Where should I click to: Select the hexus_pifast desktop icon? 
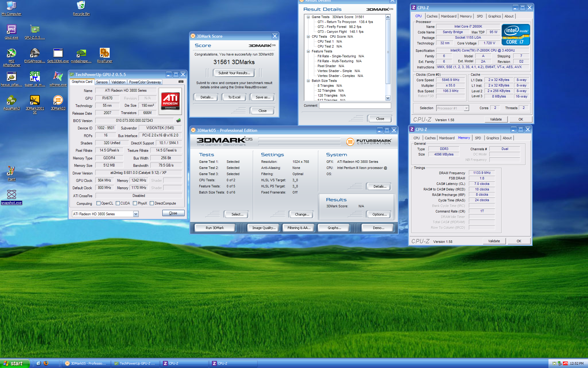11,79
